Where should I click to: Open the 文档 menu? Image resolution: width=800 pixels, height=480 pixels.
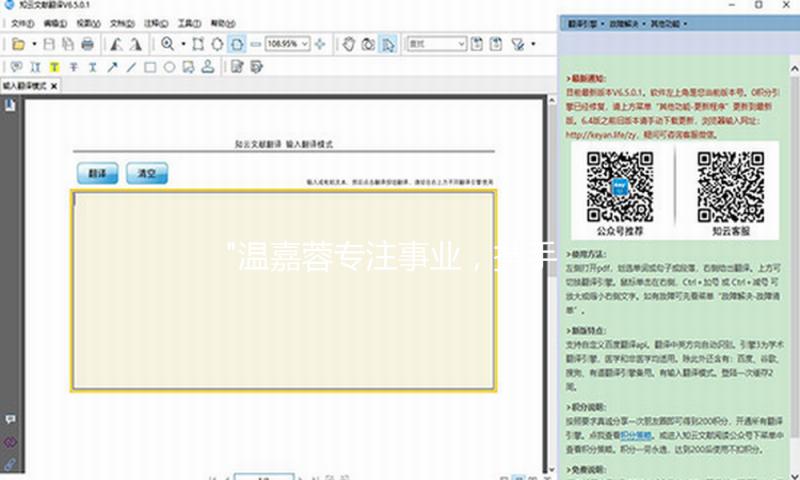coord(122,23)
